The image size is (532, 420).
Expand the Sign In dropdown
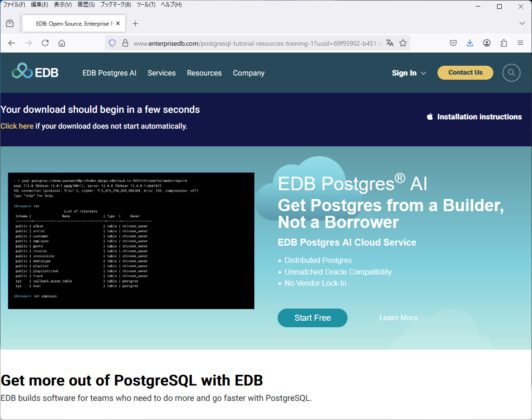[x=409, y=73]
